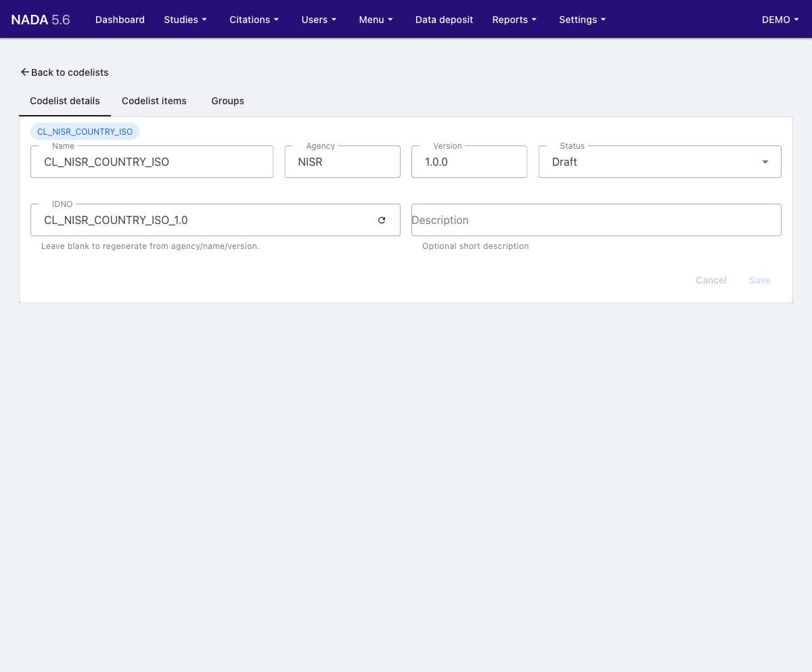Open the Status dropdown showing Draft
Viewport: 812px width, 672px height.
point(660,162)
